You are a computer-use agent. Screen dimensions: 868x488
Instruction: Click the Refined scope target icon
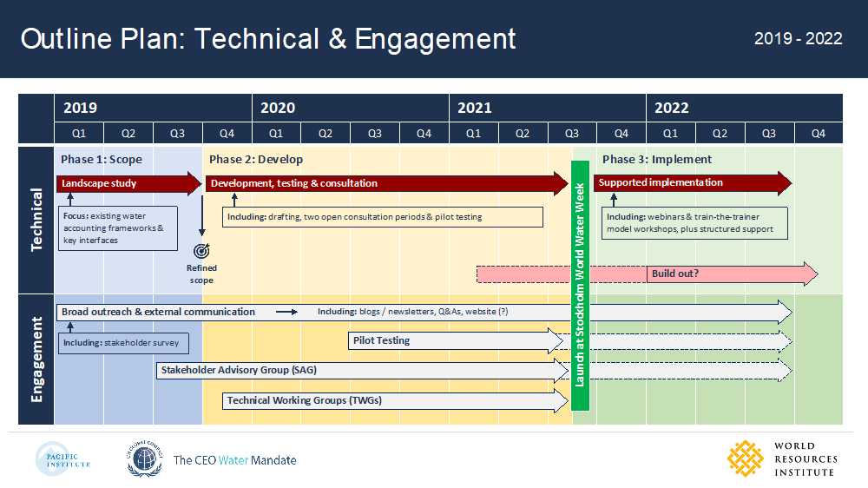click(201, 251)
